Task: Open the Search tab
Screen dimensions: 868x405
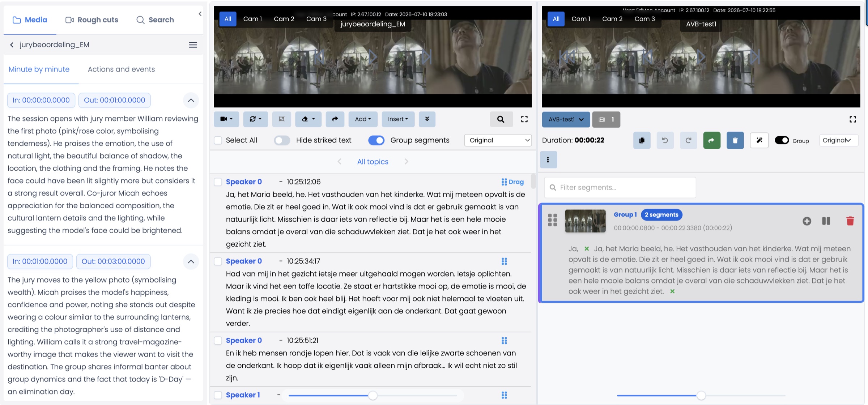Action: (x=155, y=20)
